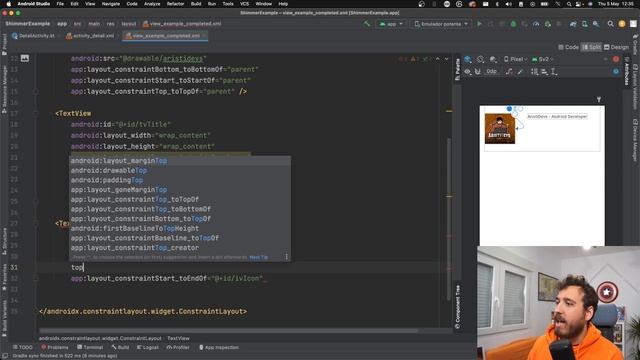Viewport: 640px width, 360px height.
Task: Click the Next Tip link in completion popup
Action: tap(259, 257)
